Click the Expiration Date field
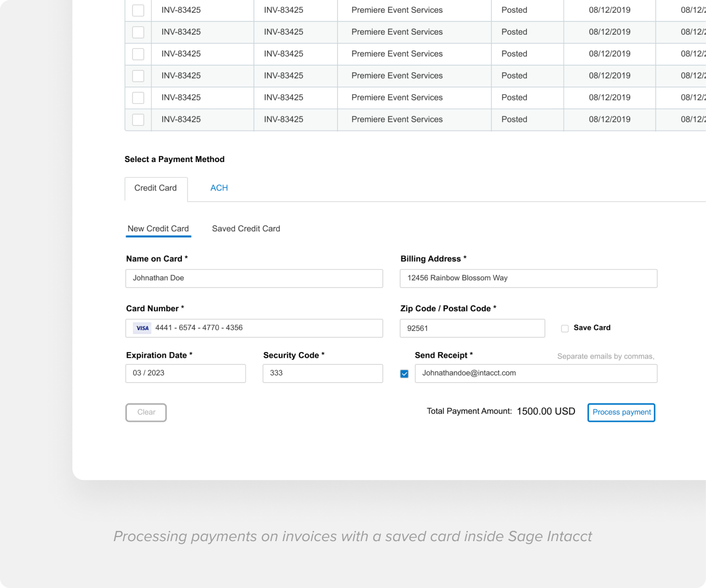Viewport: 706px width, 588px height. tap(186, 373)
